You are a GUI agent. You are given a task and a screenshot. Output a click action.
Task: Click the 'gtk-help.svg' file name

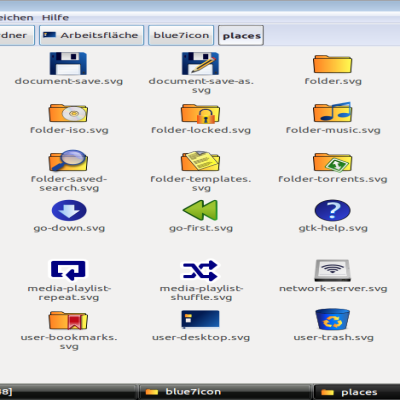pyautogui.click(x=333, y=228)
